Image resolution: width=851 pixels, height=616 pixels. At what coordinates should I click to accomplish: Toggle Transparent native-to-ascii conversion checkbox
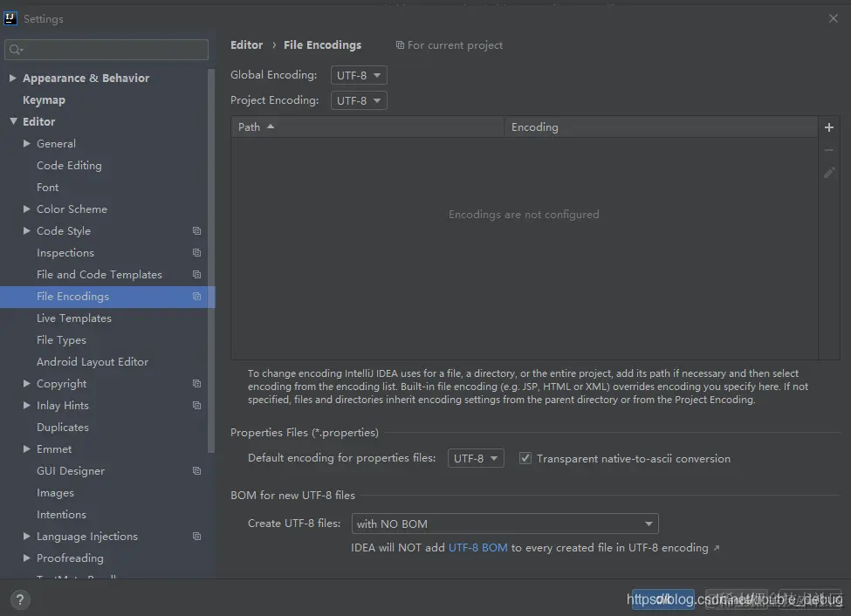pyautogui.click(x=525, y=458)
